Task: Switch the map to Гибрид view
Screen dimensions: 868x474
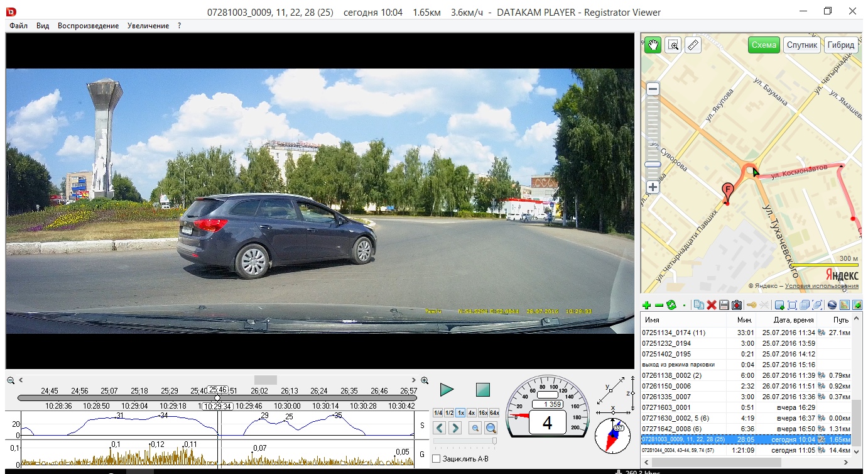Action: click(x=840, y=45)
